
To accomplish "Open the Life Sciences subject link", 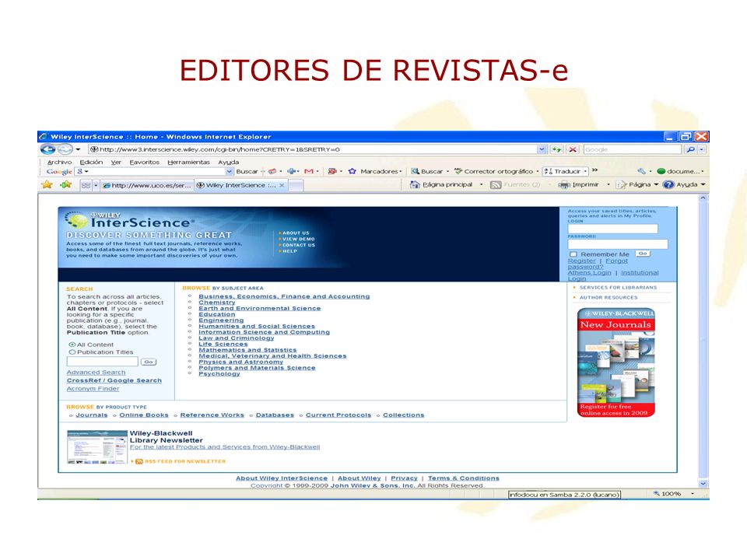I will [x=223, y=345].
